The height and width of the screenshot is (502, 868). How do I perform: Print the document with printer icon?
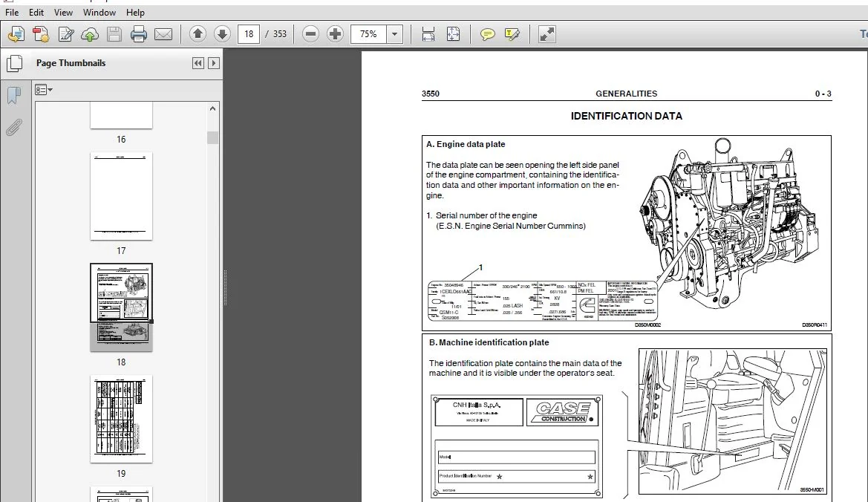click(x=138, y=34)
